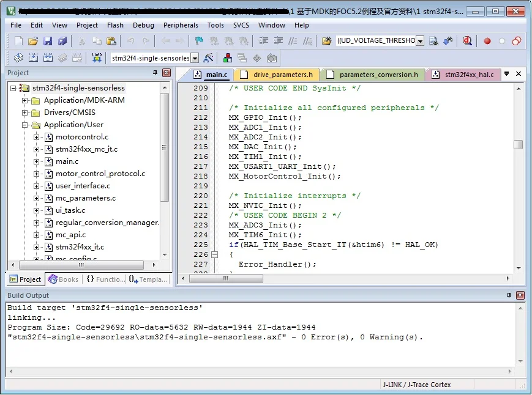Select user_interface.c in the project tree
The width and height of the screenshot is (532, 395).
tap(83, 186)
